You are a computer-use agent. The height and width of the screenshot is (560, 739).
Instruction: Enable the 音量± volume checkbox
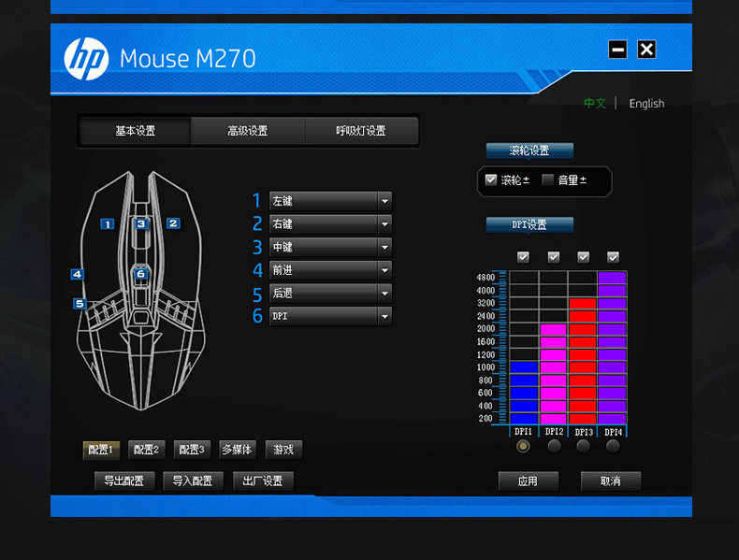click(547, 179)
